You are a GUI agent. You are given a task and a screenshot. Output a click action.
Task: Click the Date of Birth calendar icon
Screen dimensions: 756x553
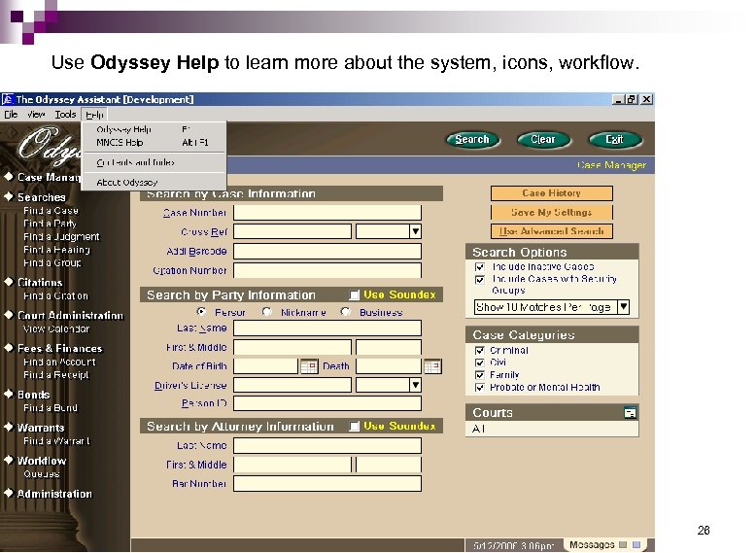click(x=309, y=366)
